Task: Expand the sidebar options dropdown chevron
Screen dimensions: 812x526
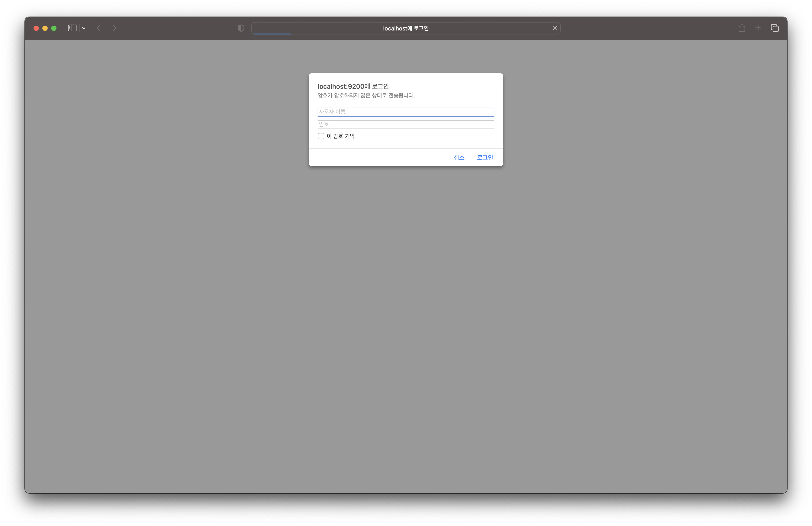Action: click(84, 28)
